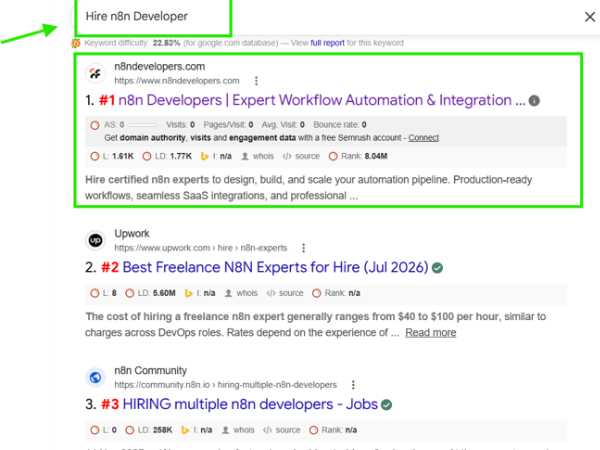
Task: Click the Upwork hire › n8n-experts breadcrumb URL
Action: (x=201, y=248)
